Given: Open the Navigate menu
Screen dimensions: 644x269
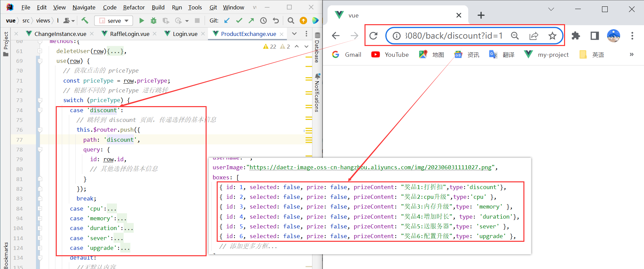Looking at the screenshot, I should 84,7.
